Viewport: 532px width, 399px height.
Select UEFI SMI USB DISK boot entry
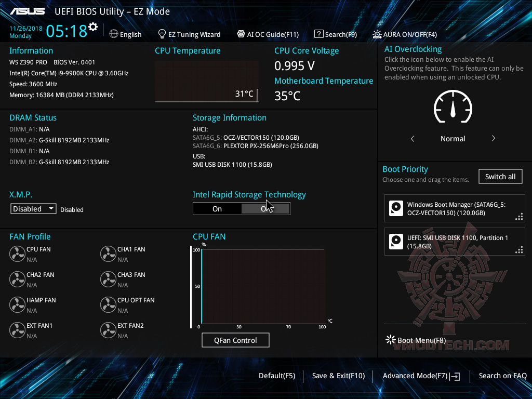click(455, 242)
